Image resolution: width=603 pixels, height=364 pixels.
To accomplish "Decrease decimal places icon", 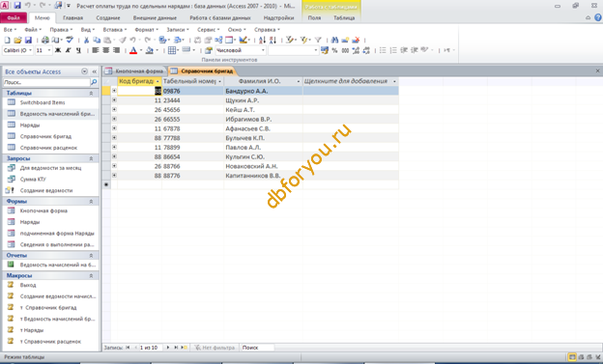I will (x=366, y=50).
